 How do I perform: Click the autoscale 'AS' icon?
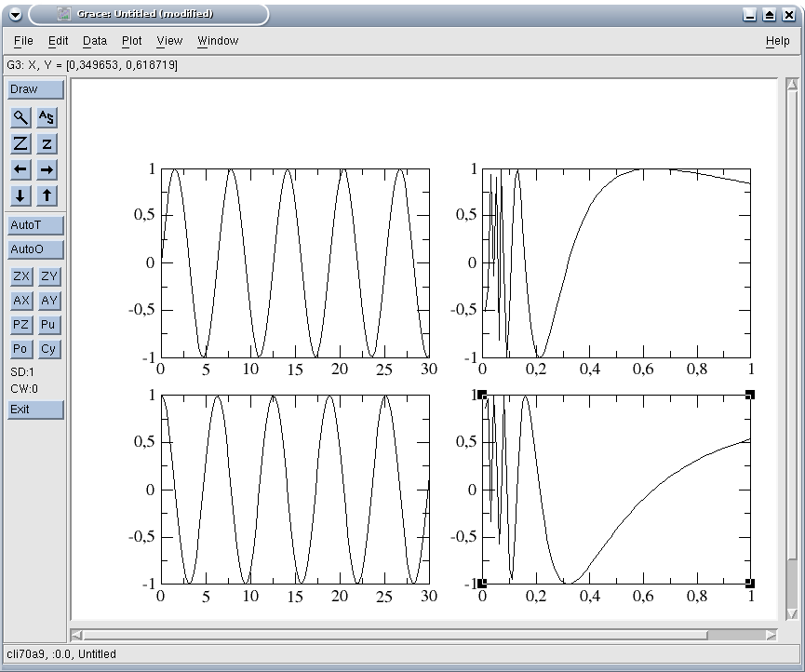[47, 117]
